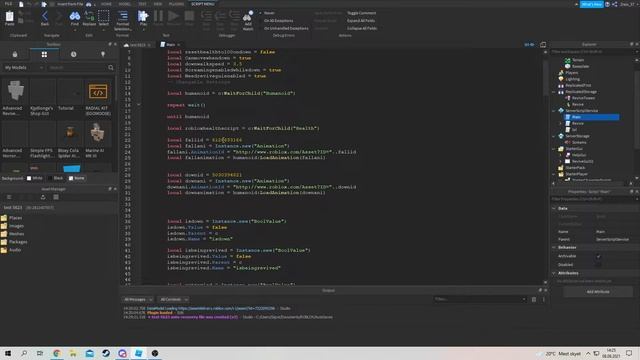
Task: Collapse the StarterGui tree node
Action: click(x=554, y=149)
